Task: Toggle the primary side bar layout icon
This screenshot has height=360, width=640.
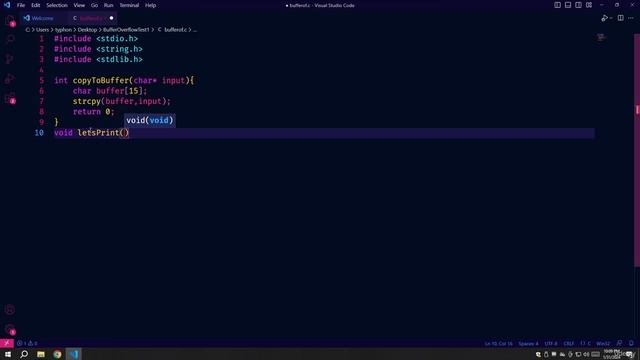Action: click(557, 5)
